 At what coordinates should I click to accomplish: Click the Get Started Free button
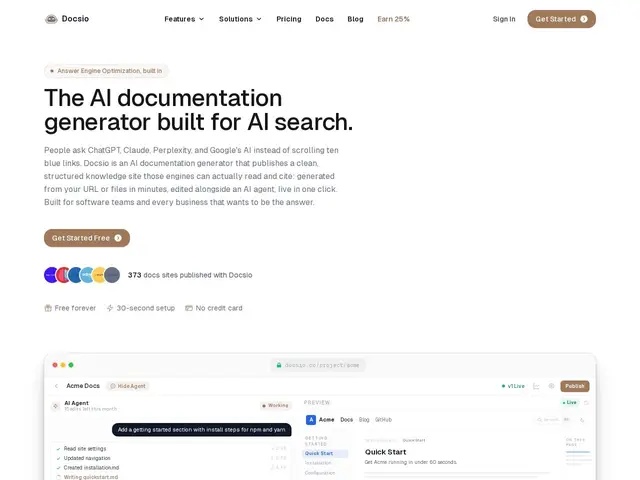[x=87, y=238]
